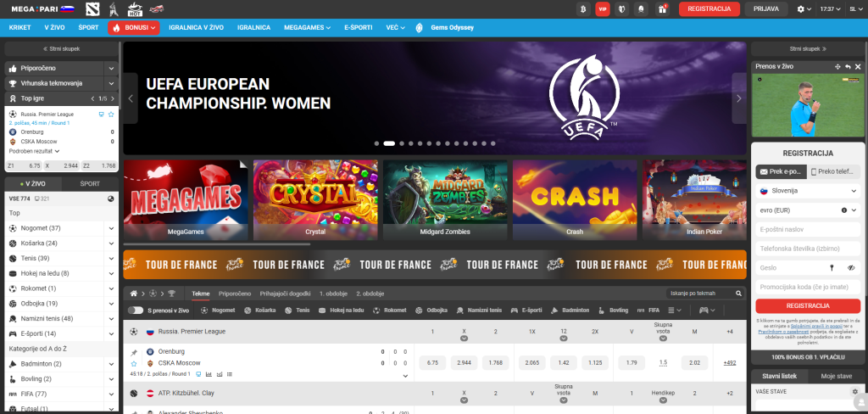Open the Crystal game thumbnail

(x=315, y=200)
